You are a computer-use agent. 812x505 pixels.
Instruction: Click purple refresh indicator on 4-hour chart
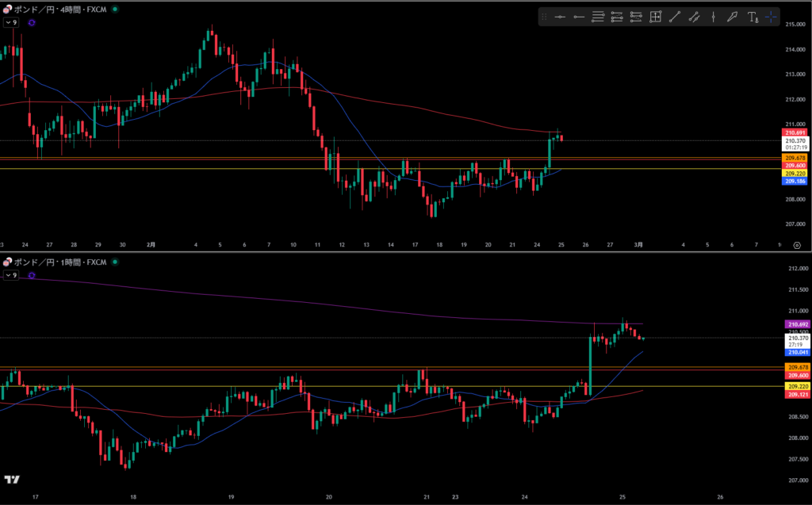pyautogui.click(x=31, y=23)
